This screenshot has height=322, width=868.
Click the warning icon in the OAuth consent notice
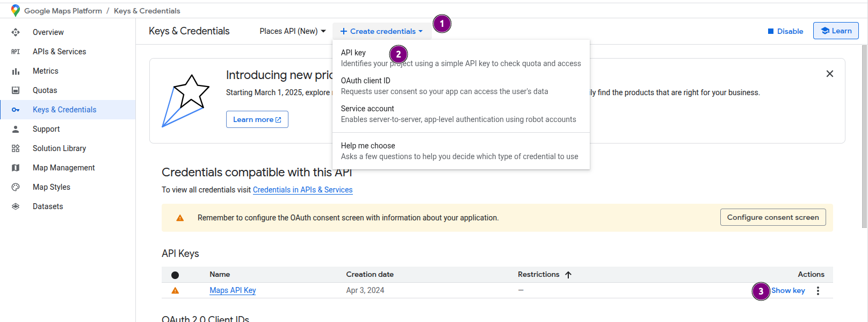coord(180,218)
